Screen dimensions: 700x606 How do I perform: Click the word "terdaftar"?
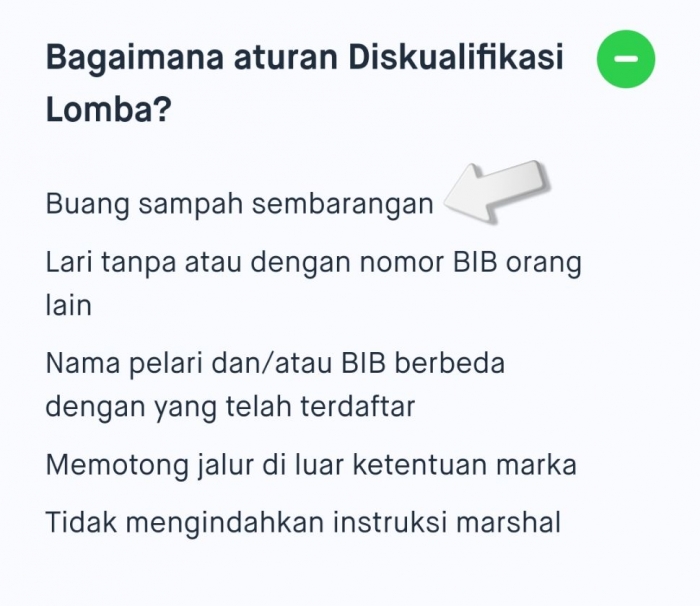355,407
